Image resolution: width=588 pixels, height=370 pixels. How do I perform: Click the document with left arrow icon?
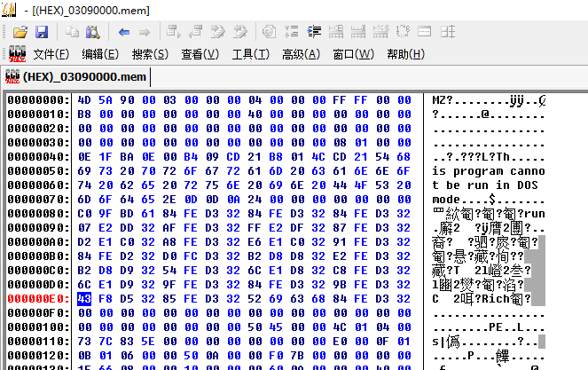[x=195, y=32]
